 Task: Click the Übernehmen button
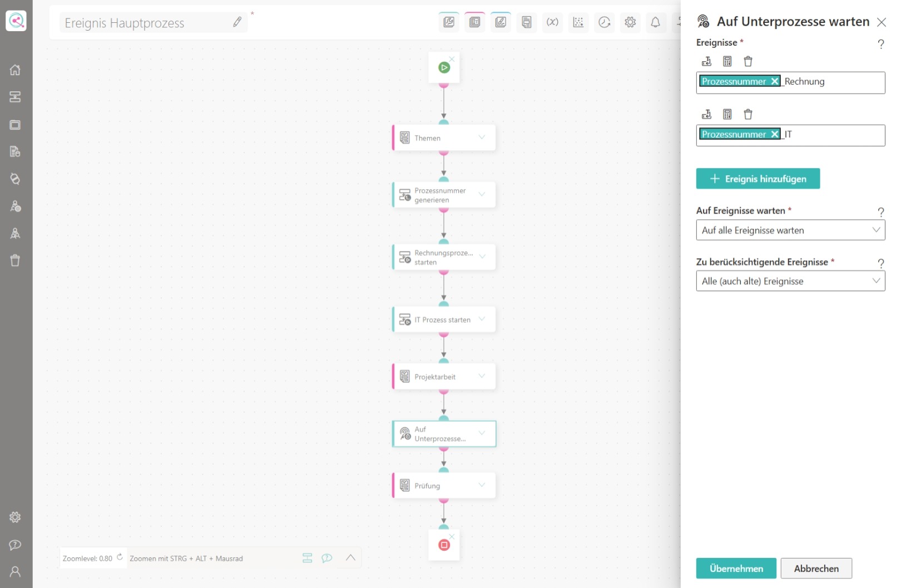point(736,569)
